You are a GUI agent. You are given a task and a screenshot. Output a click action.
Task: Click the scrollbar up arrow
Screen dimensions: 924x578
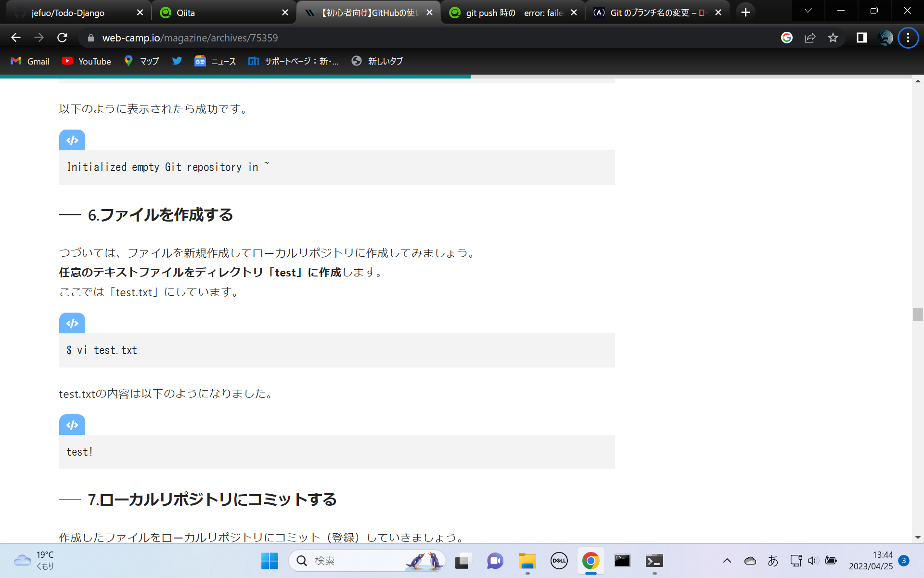pos(918,81)
